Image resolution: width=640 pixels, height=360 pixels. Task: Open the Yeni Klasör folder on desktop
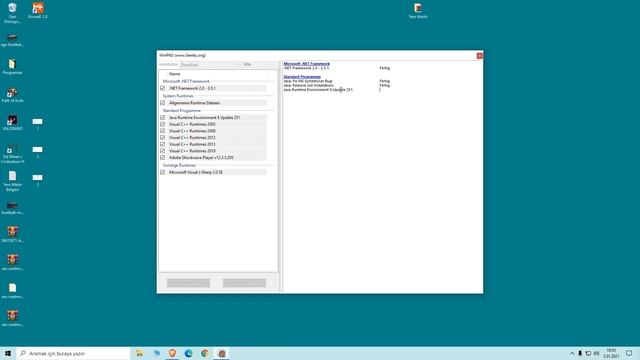[x=418, y=11]
